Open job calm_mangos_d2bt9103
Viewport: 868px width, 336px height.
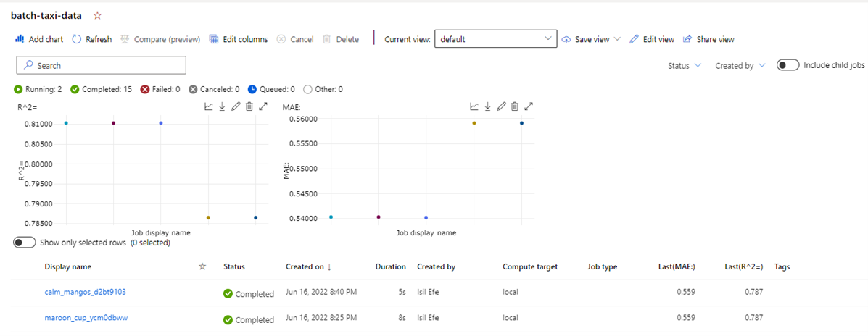point(86,292)
